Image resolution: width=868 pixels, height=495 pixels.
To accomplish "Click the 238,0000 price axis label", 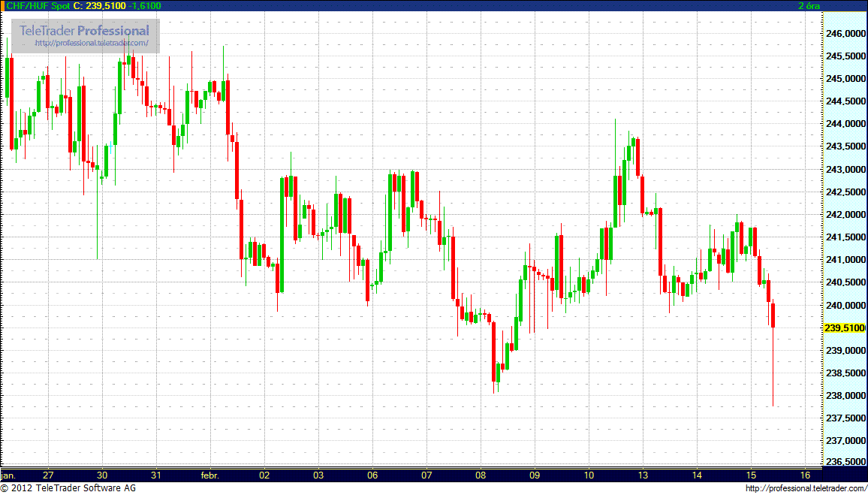I will 845,395.
